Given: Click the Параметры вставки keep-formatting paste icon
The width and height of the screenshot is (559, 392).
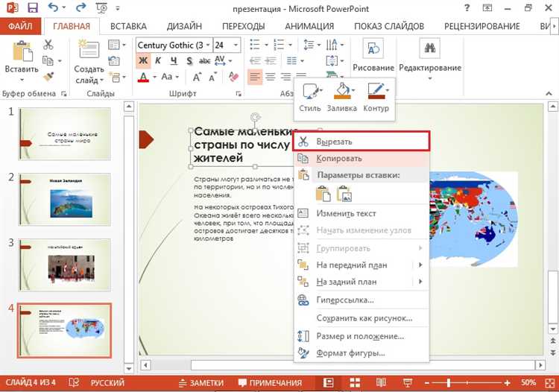Looking at the screenshot, I should pos(323,194).
